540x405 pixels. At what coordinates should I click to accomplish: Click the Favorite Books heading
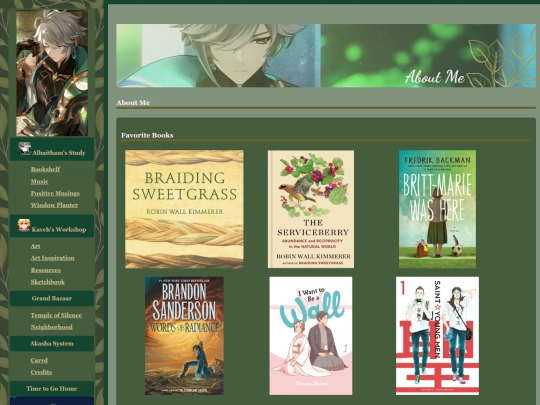[x=147, y=135]
